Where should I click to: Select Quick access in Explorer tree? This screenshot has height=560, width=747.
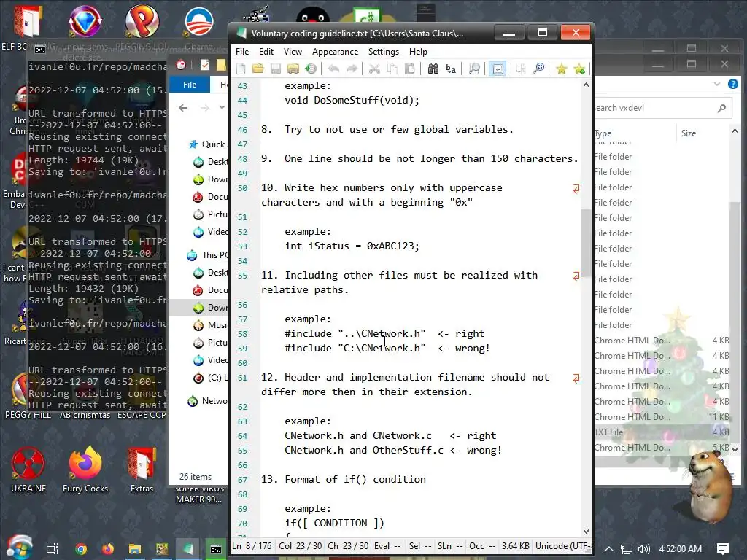click(207, 144)
